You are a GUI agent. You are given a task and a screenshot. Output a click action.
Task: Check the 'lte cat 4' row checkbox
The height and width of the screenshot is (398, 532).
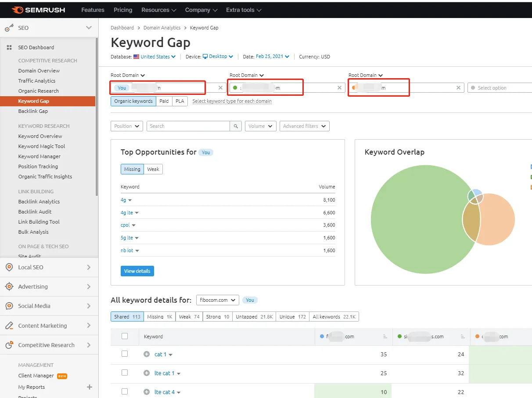(x=125, y=391)
